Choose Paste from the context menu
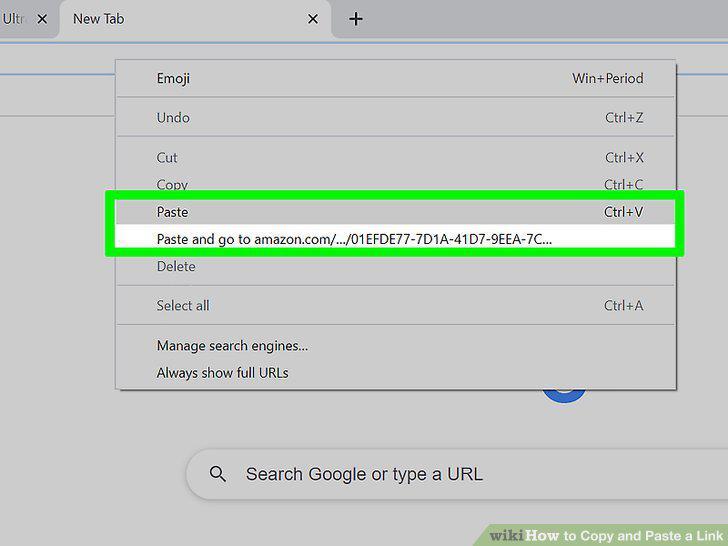Screen dimensions: 728x546 tap(396, 212)
